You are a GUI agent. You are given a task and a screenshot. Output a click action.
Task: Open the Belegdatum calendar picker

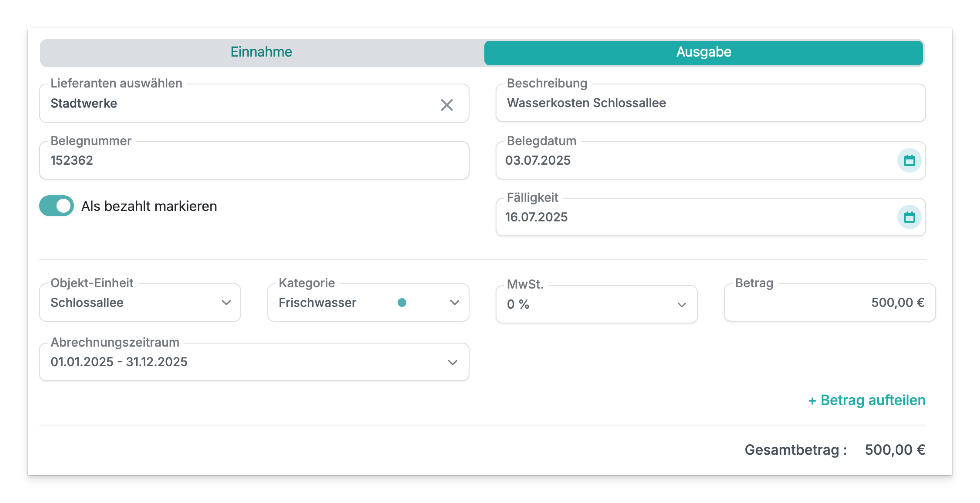click(909, 160)
